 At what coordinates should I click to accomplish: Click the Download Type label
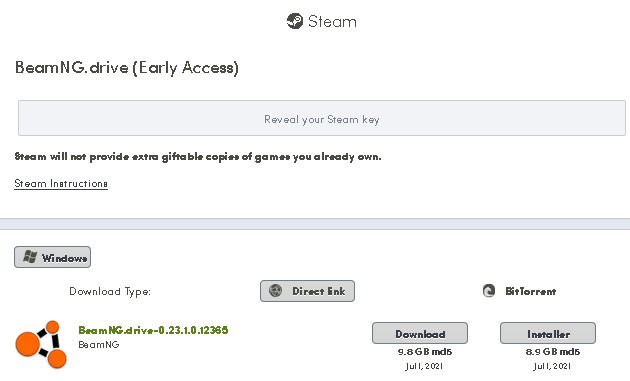click(110, 291)
